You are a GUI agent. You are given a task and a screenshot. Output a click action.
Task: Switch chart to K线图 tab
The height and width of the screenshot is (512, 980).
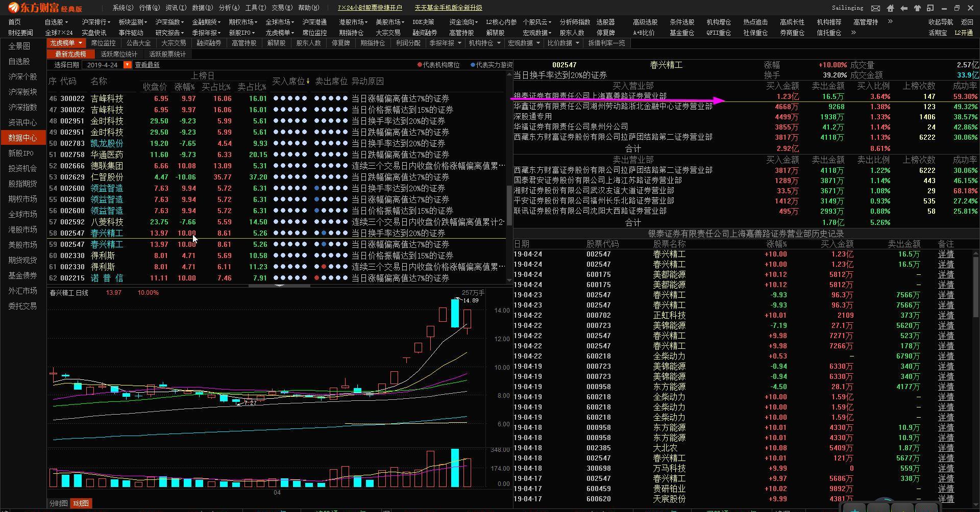point(81,503)
